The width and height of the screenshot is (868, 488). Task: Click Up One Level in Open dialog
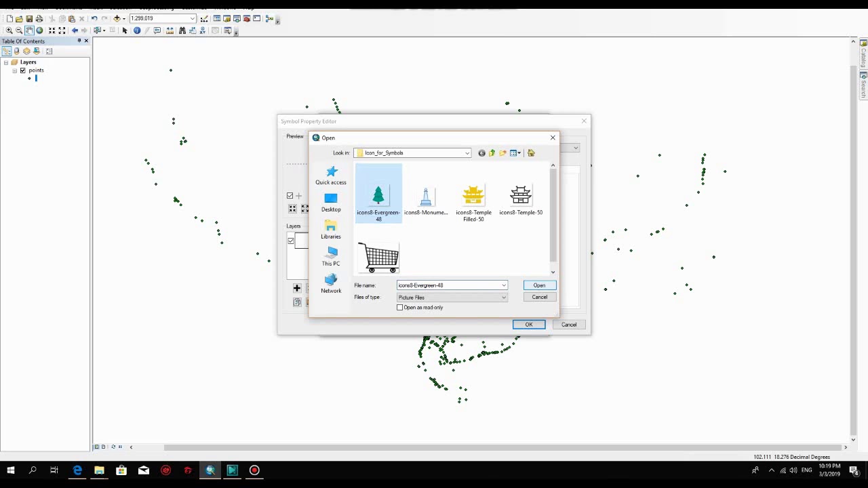[x=492, y=153]
